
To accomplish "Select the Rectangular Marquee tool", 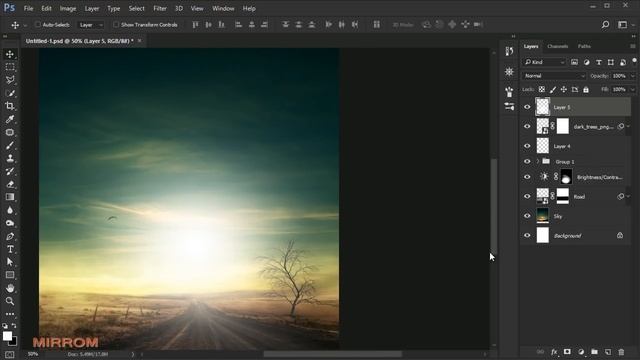I will coord(10,67).
